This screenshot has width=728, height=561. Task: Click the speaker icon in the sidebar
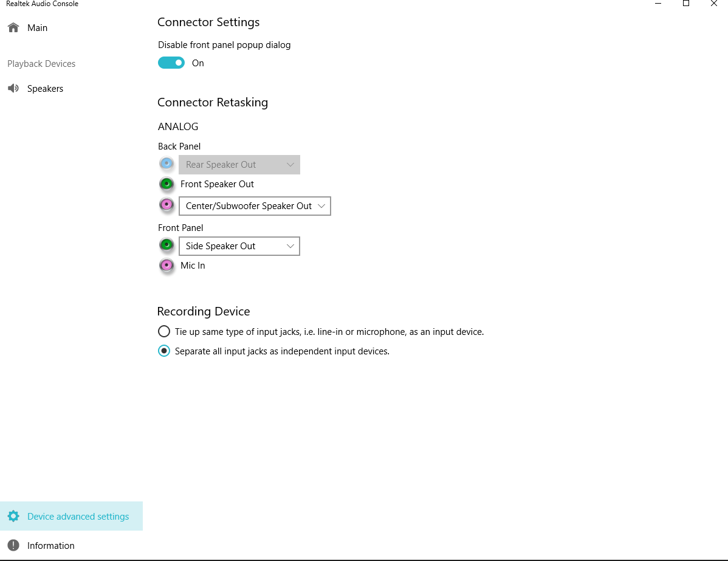point(13,89)
